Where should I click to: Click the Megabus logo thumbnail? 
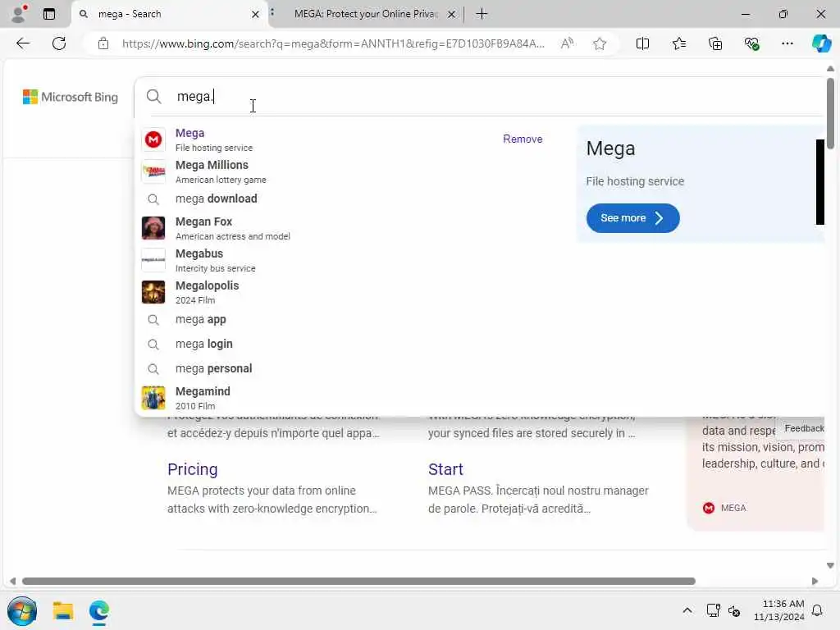point(153,260)
